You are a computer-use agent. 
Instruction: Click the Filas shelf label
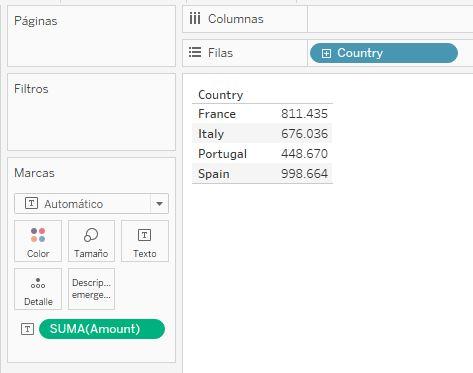tap(220, 53)
